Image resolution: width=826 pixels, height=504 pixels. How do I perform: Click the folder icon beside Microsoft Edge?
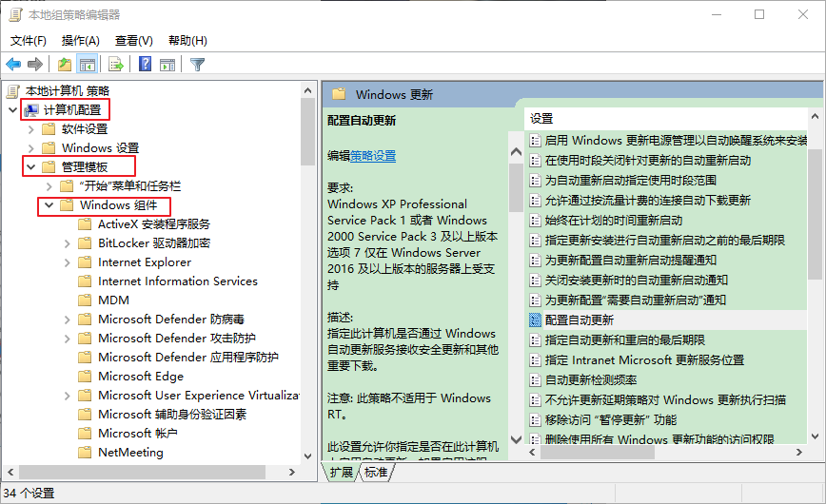tap(85, 376)
